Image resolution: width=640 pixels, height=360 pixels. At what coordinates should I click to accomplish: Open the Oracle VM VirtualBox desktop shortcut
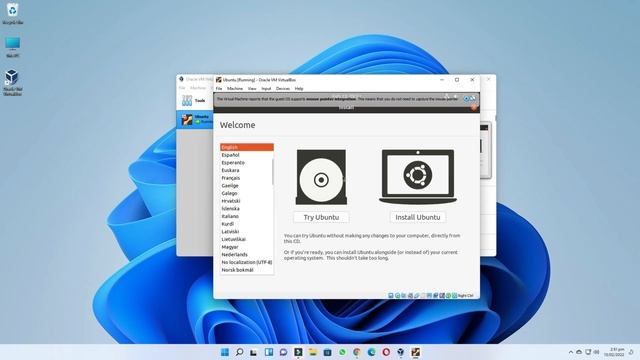tap(12, 82)
